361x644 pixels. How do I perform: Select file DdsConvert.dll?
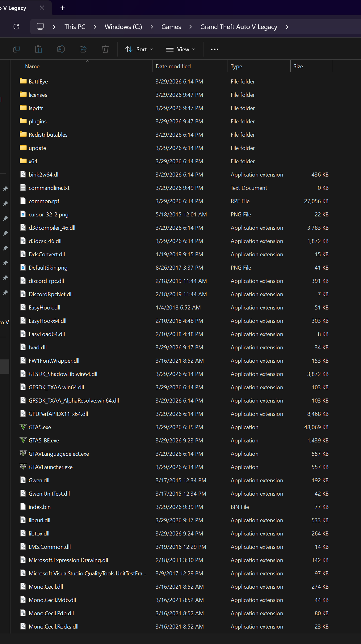coord(47,254)
